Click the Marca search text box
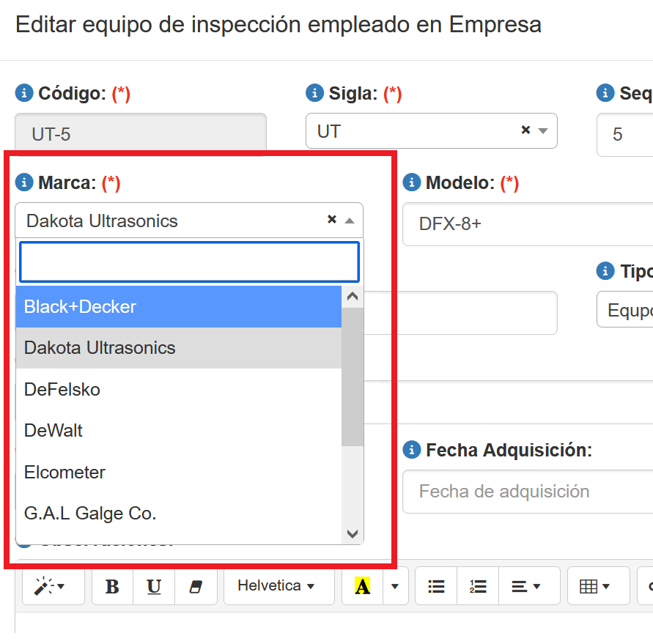Viewport: 653px width, 644px height. [189, 262]
